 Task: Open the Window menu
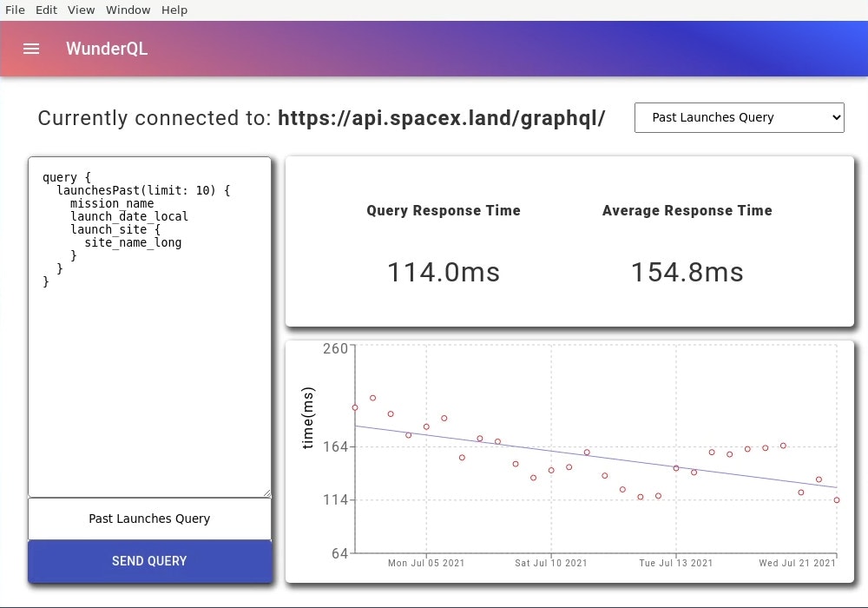click(128, 10)
